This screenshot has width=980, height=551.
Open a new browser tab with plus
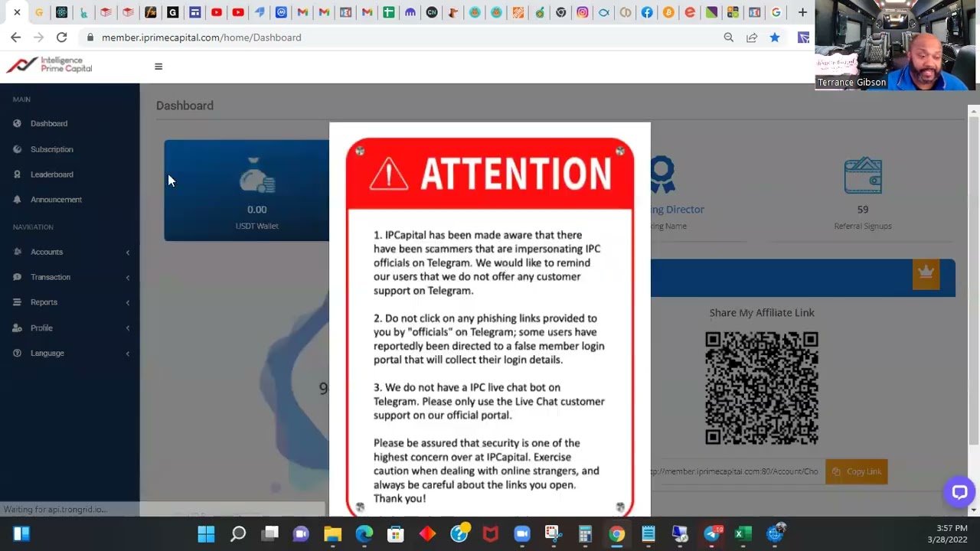click(802, 12)
